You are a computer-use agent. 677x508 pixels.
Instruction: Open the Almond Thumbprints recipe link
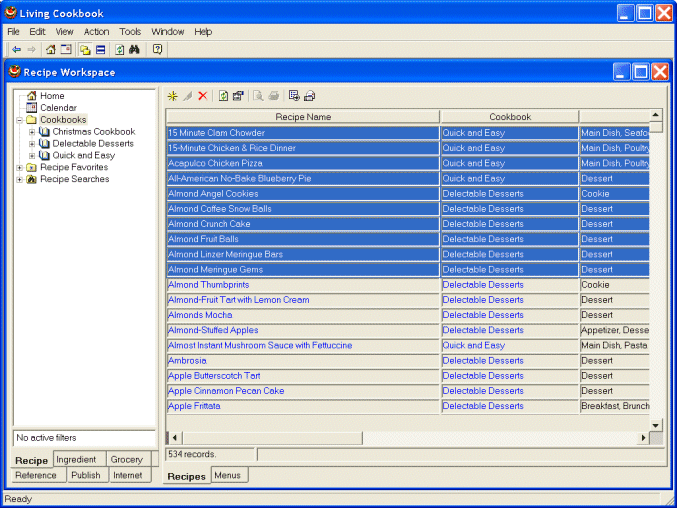209,285
